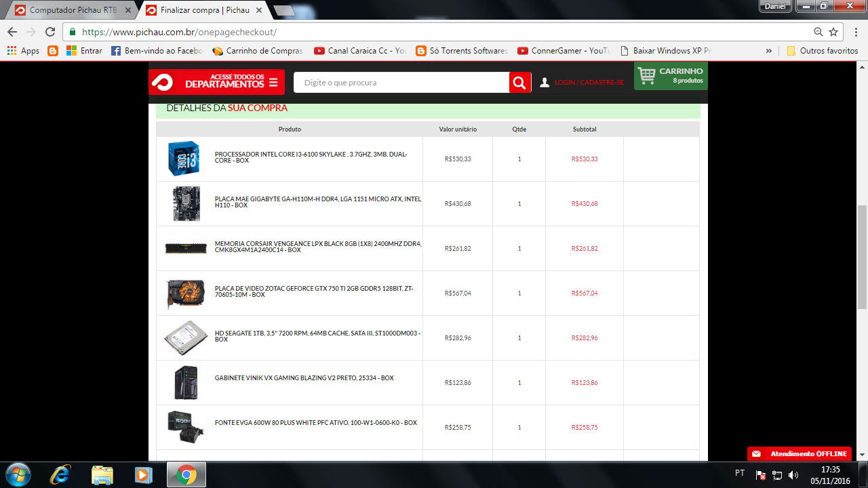This screenshot has height=488, width=868.
Task: Open Bem-vindo ao Facebook bookmark
Action: [x=157, y=51]
